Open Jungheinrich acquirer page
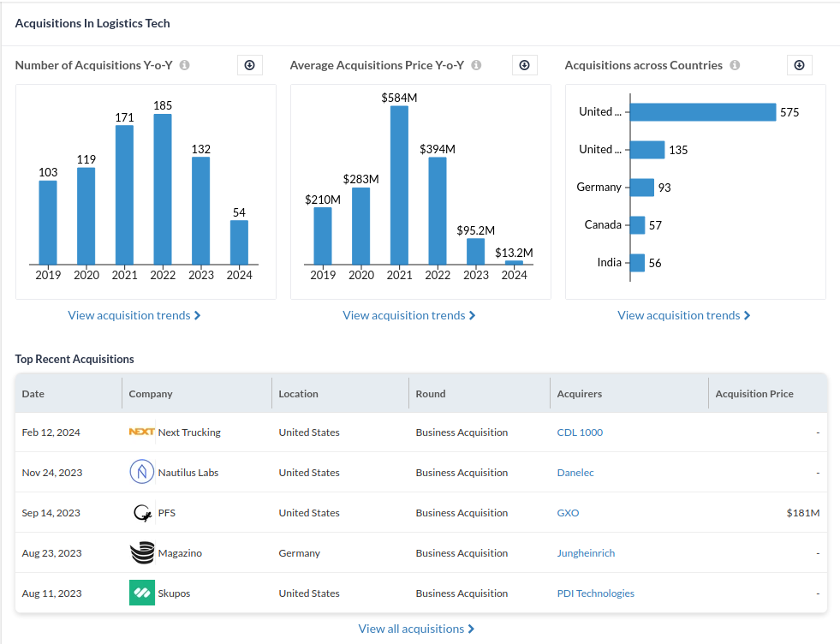 (586, 553)
